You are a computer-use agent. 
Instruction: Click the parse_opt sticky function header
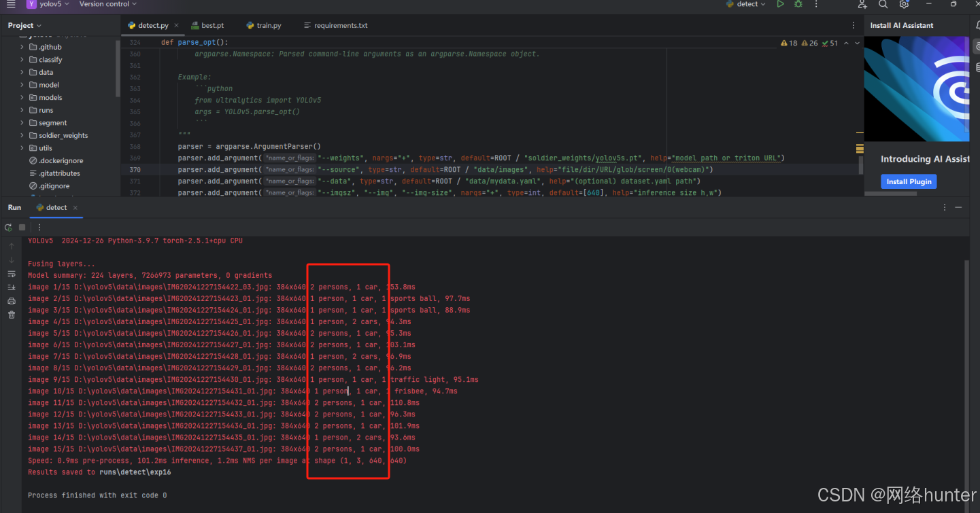pyautogui.click(x=195, y=43)
